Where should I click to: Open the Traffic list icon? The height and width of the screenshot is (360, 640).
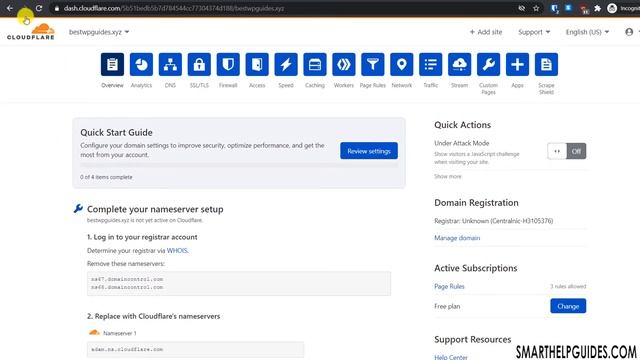[x=431, y=64]
